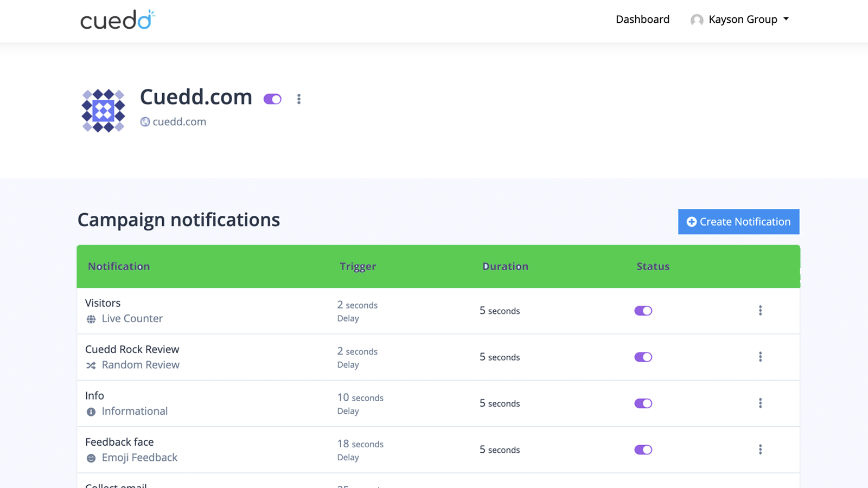Image resolution: width=868 pixels, height=488 pixels.
Task: Click the Cuedd logo in header
Action: coord(118,20)
